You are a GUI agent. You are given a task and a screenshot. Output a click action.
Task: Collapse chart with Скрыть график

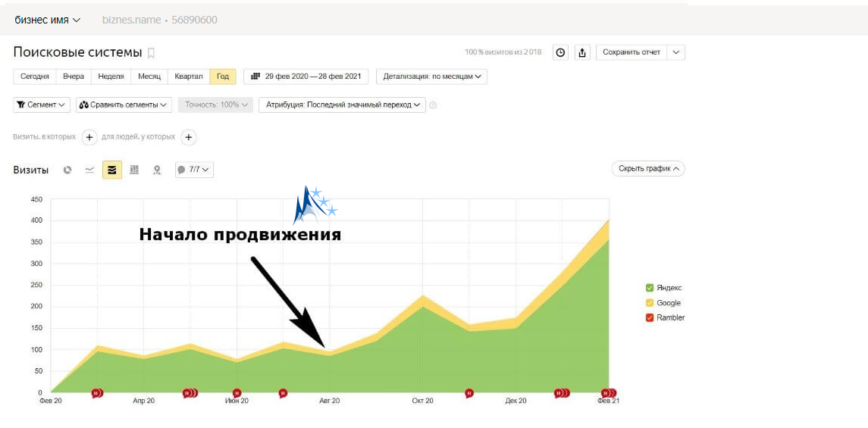[648, 169]
